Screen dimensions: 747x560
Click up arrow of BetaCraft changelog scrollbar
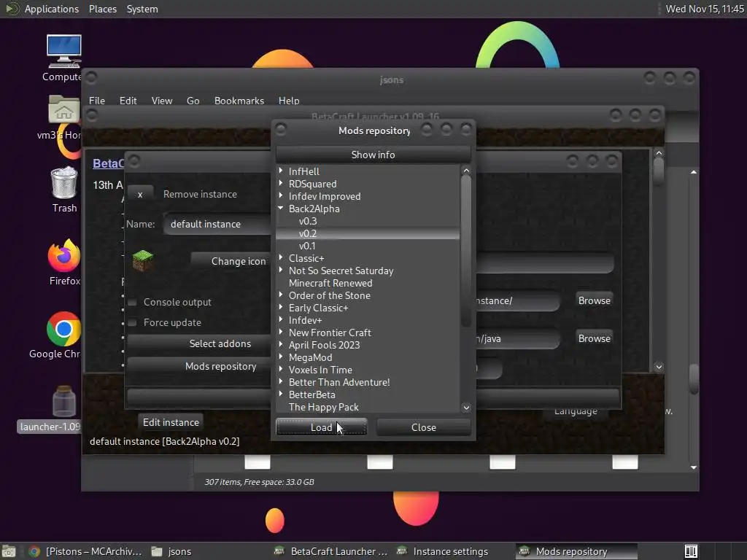[x=659, y=153]
